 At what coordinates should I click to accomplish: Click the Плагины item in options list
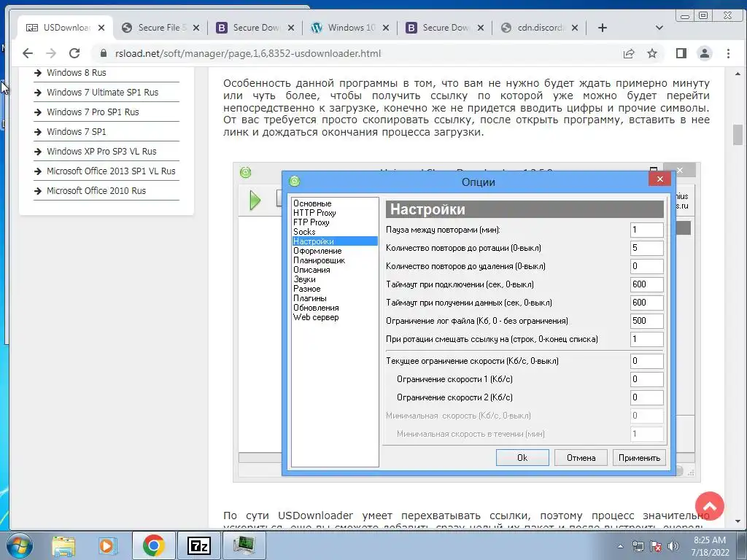click(309, 298)
